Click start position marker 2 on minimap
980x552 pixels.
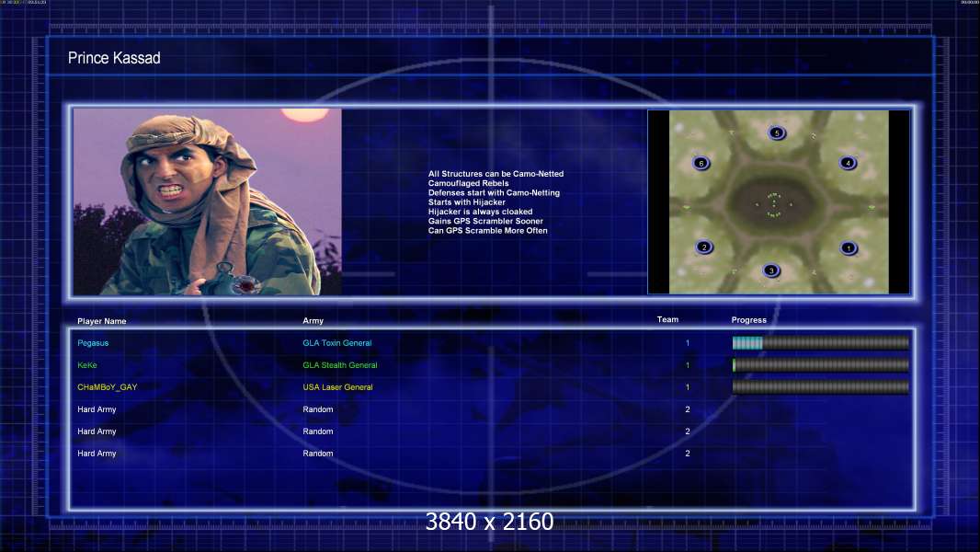pos(704,247)
